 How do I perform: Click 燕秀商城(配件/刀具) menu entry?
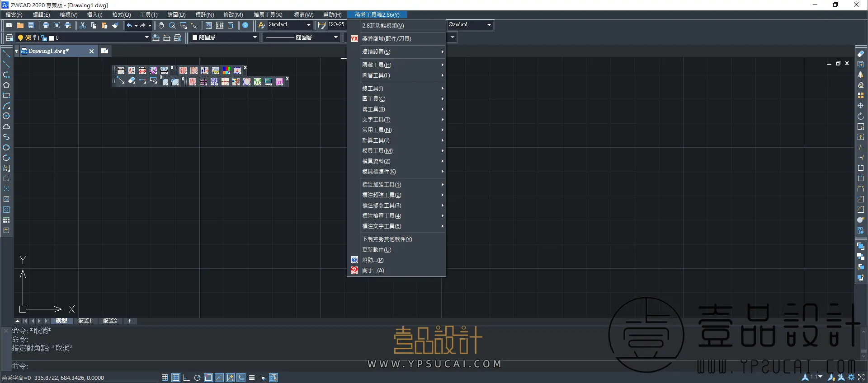tap(396, 39)
